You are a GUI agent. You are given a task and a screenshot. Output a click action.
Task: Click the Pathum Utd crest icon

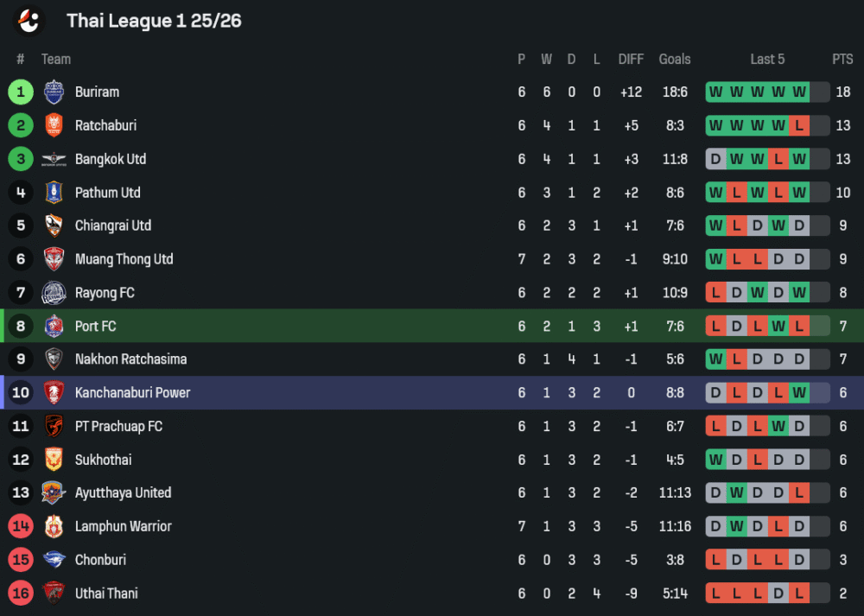tap(54, 192)
